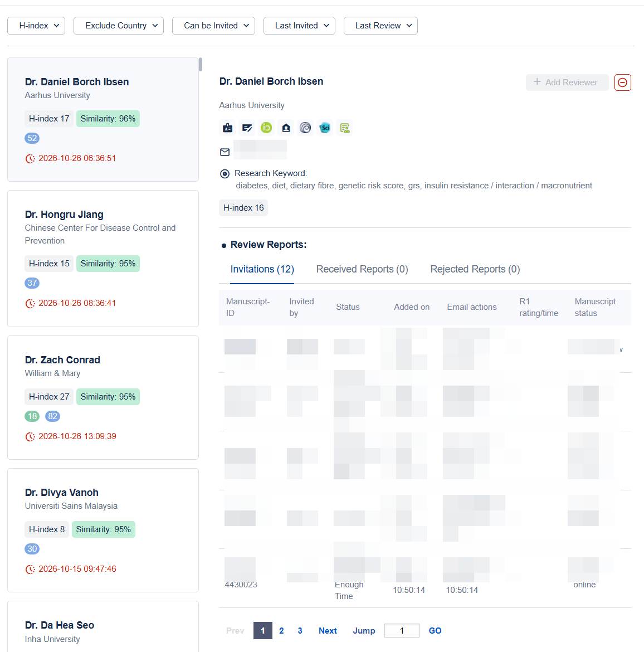Click the blue 30 badge on Divya Vanoh's card

click(32, 549)
